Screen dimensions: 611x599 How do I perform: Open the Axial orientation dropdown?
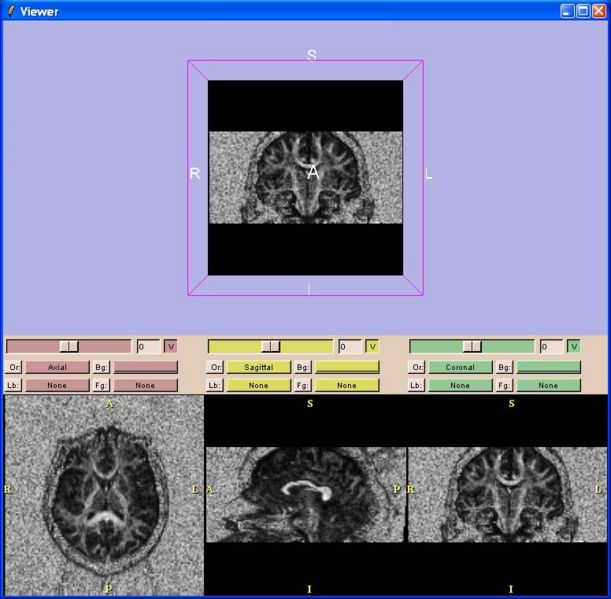point(56,367)
